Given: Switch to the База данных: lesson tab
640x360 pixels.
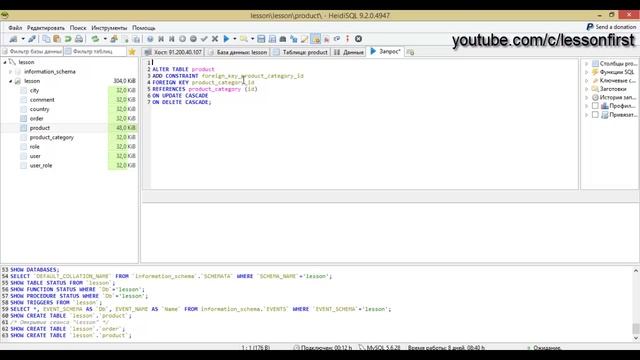Looking at the screenshot, I should click(238, 52).
